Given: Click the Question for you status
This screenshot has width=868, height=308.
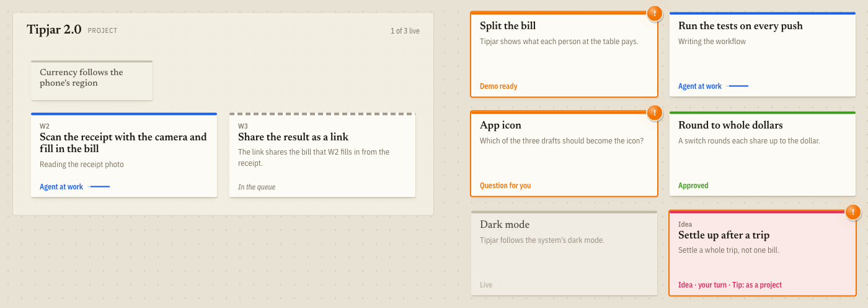Looking at the screenshot, I should point(505,186).
